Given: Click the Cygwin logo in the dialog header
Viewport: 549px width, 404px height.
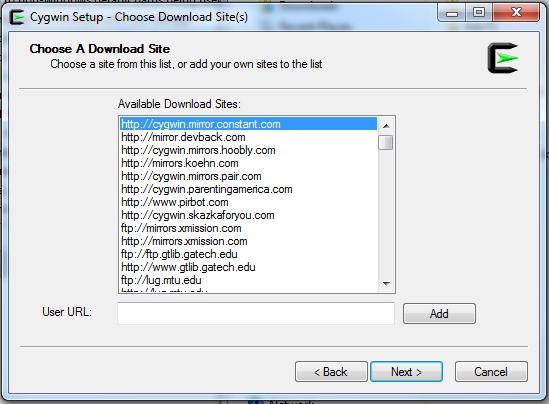Looking at the screenshot, I should click(x=503, y=58).
